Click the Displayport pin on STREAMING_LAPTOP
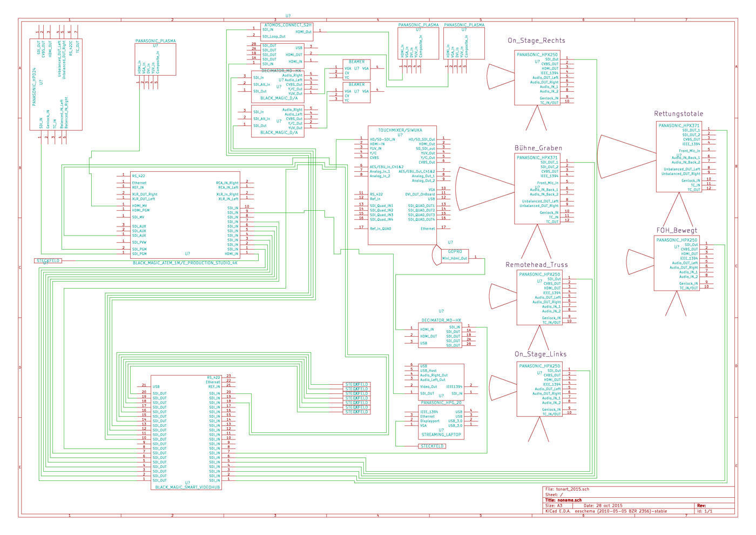Viewport: 756px width, 535px height. pyautogui.click(x=430, y=421)
